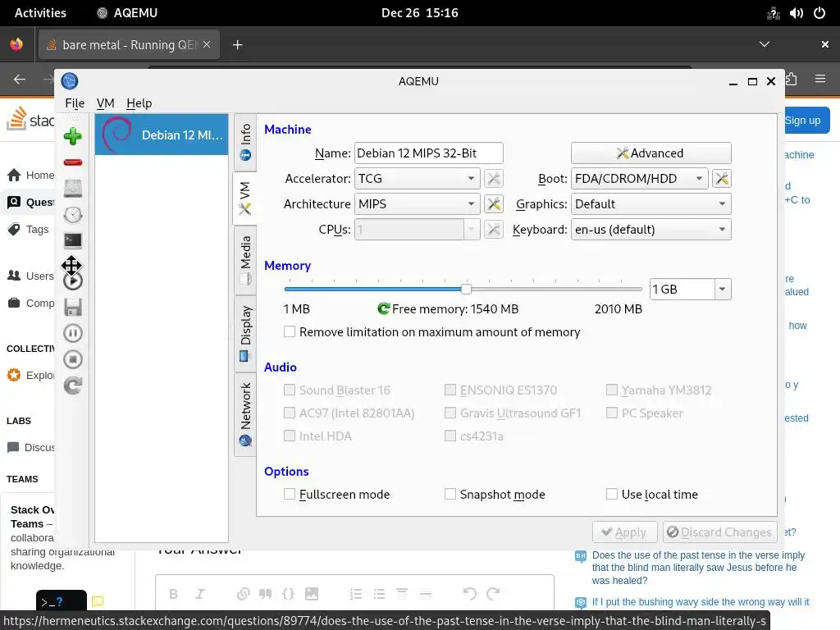Select Debian 12 MIPS VM in list
Viewport: 840px width, 630px height.
point(162,135)
